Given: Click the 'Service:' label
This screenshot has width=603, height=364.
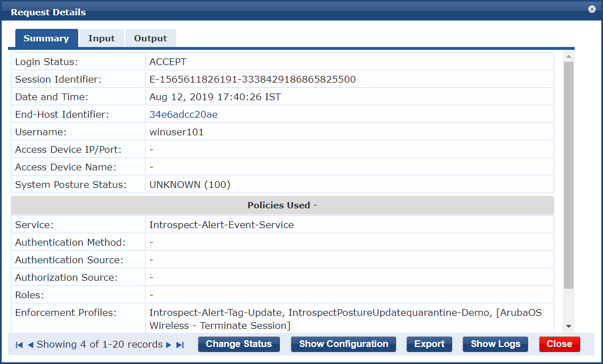Looking at the screenshot, I should pos(34,225).
